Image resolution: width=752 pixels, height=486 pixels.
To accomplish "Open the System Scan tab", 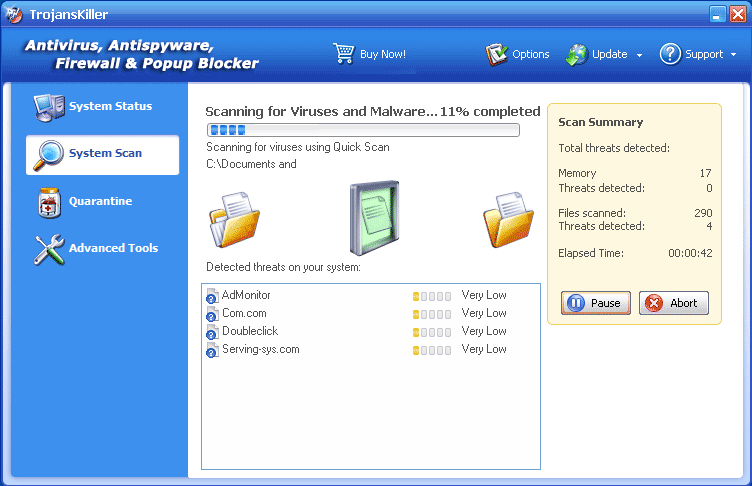I will [x=103, y=154].
